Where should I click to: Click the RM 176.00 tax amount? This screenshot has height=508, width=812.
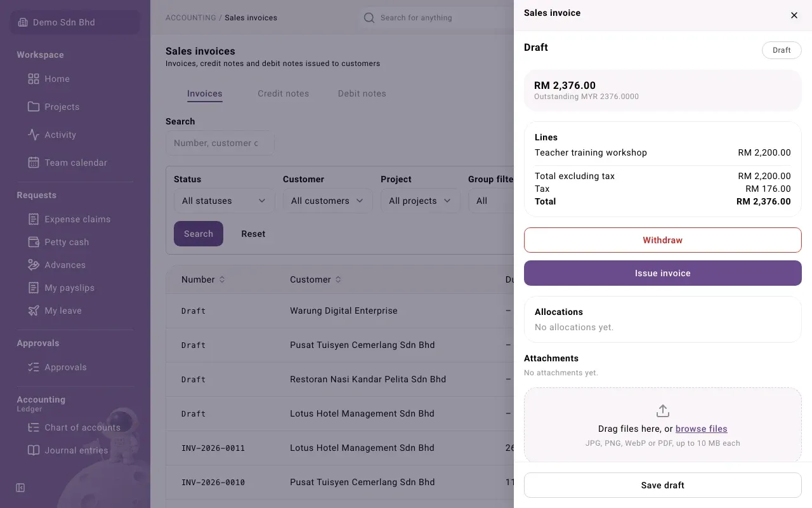click(x=768, y=189)
